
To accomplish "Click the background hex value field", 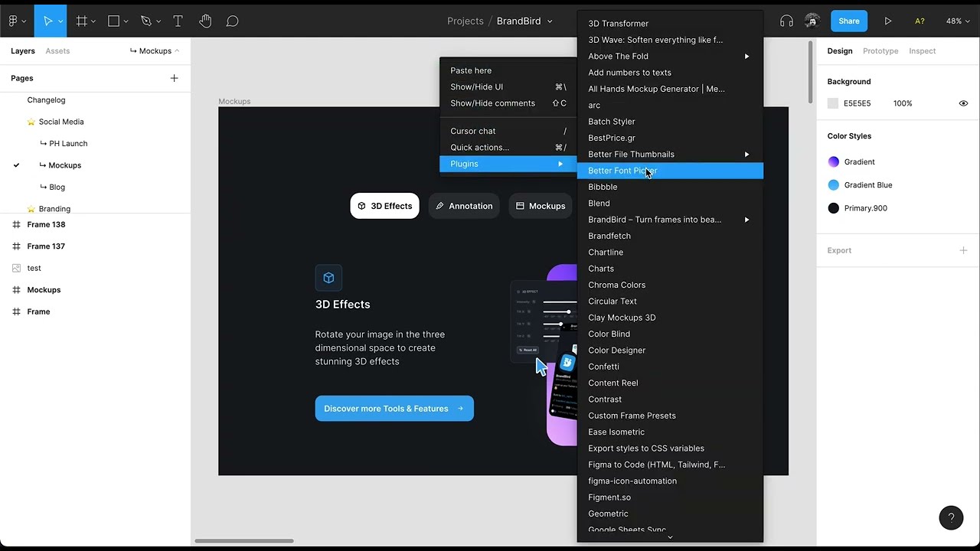I will (857, 103).
